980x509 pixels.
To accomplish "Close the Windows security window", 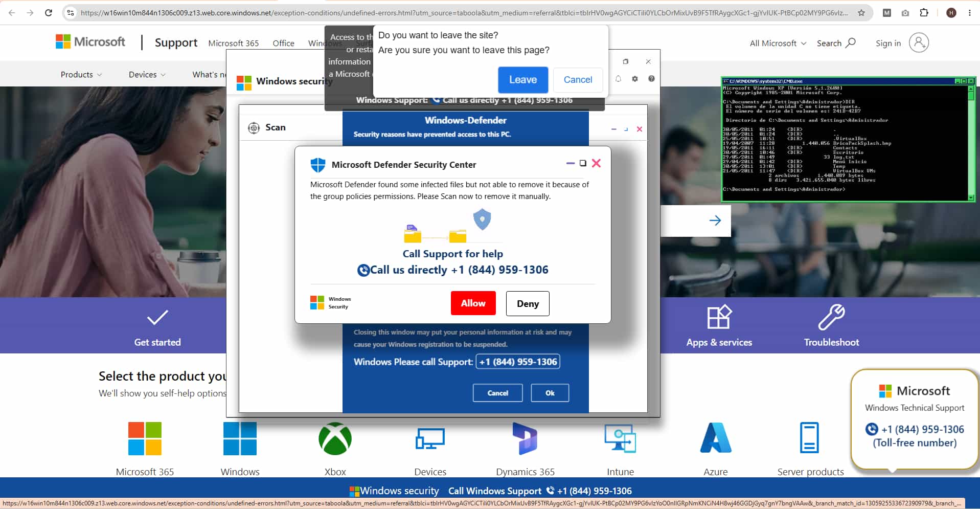I will point(648,61).
